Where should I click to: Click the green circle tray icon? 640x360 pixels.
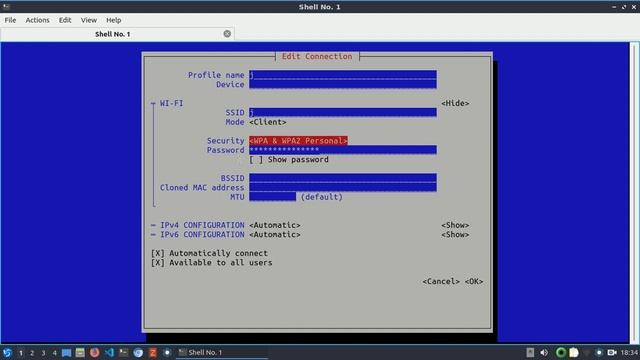pos(561,352)
